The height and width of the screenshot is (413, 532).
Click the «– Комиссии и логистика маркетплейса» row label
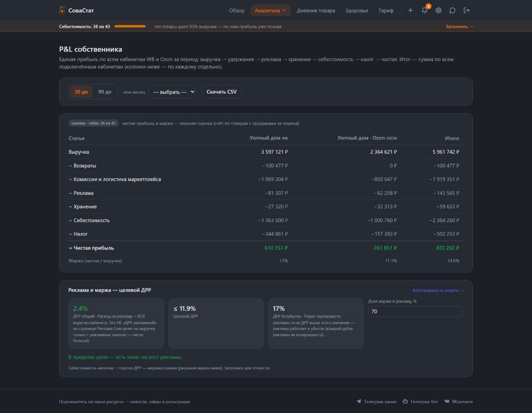tap(115, 179)
